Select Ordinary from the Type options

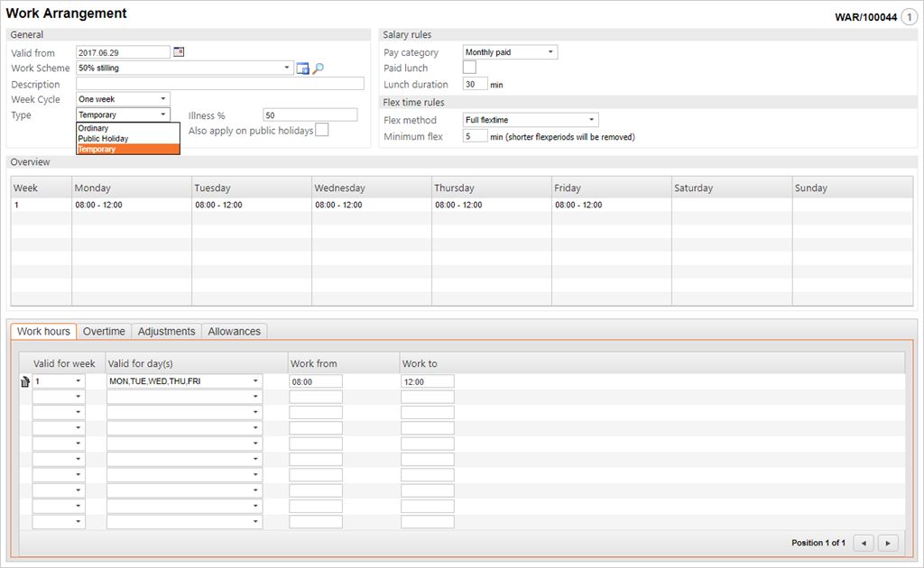pos(93,128)
